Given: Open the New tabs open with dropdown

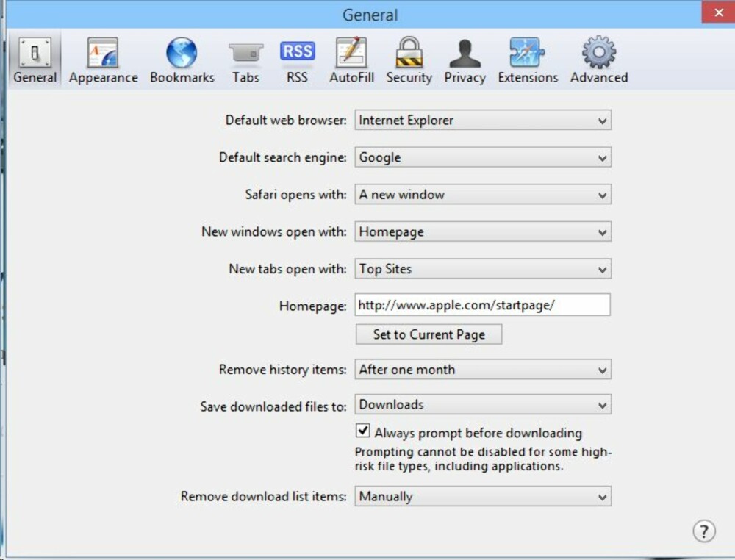Looking at the screenshot, I should (x=483, y=269).
